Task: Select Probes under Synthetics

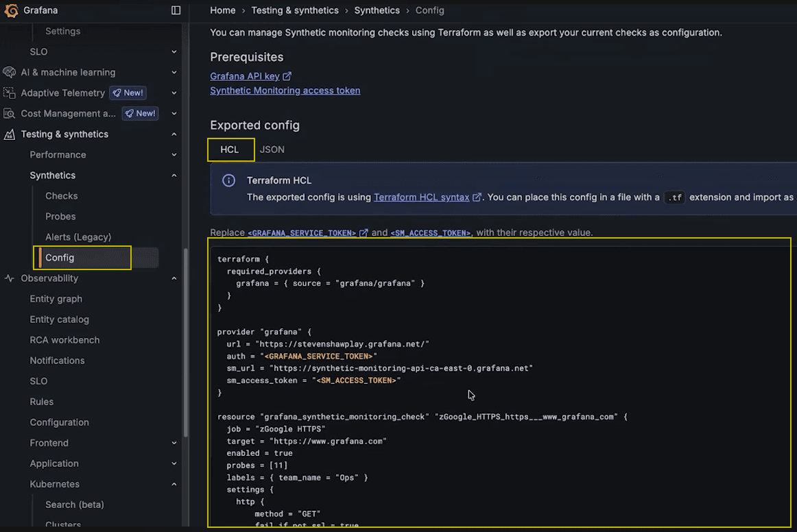Action: [x=60, y=216]
